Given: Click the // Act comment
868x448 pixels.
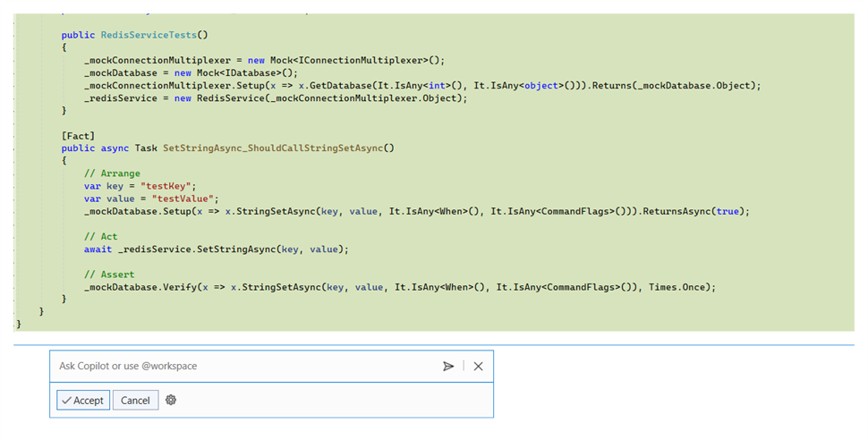Looking at the screenshot, I should tap(101, 236).
